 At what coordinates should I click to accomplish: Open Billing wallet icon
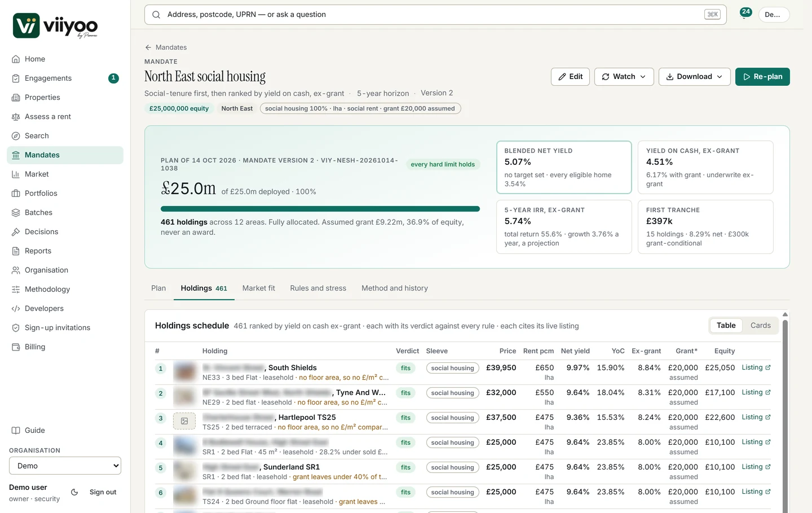16,347
